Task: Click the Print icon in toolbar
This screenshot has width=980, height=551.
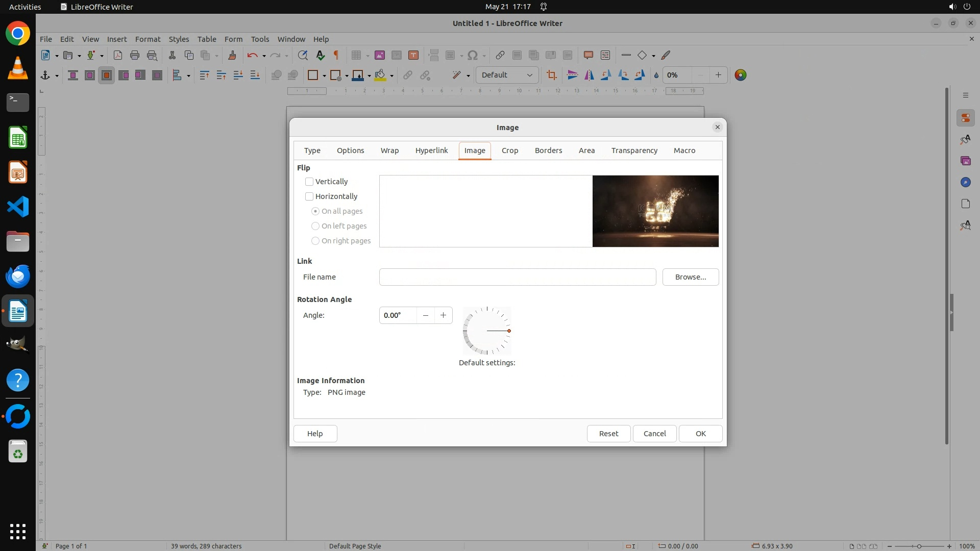Action: click(135, 56)
